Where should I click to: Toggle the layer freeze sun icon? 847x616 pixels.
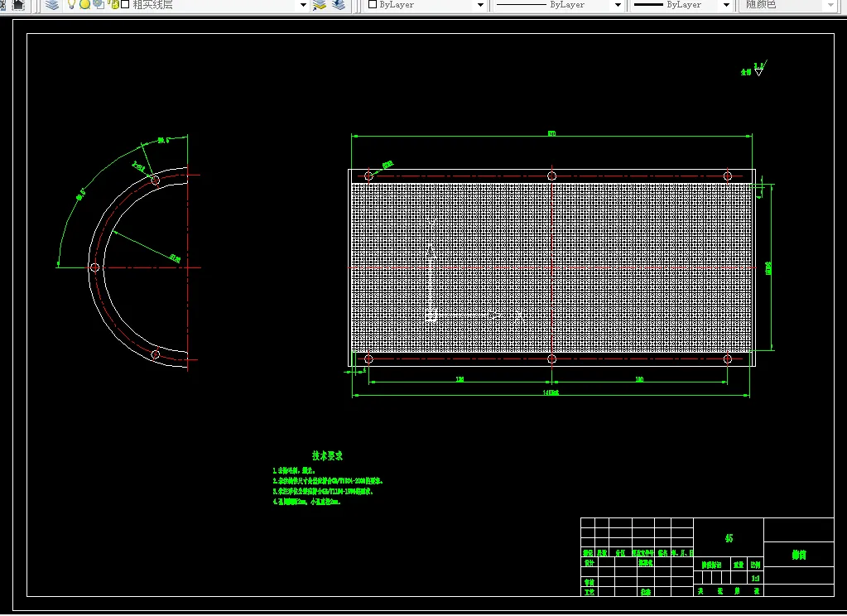pos(84,4)
